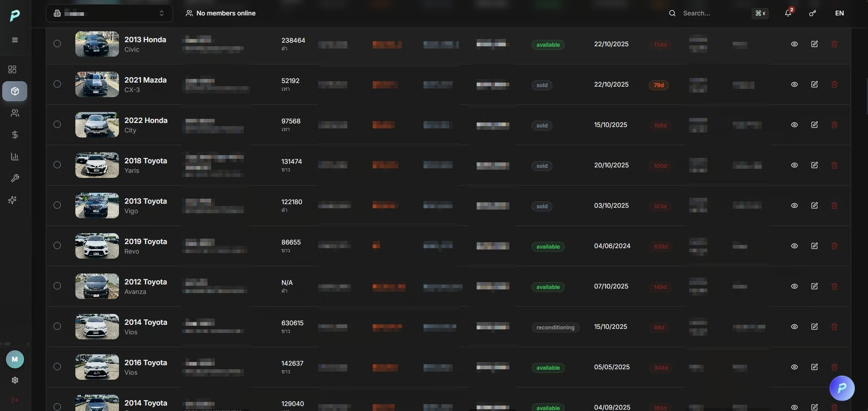This screenshot has height=411, width=868.
Task: Switch language using the EN selector
Action: tap(839, 13)
